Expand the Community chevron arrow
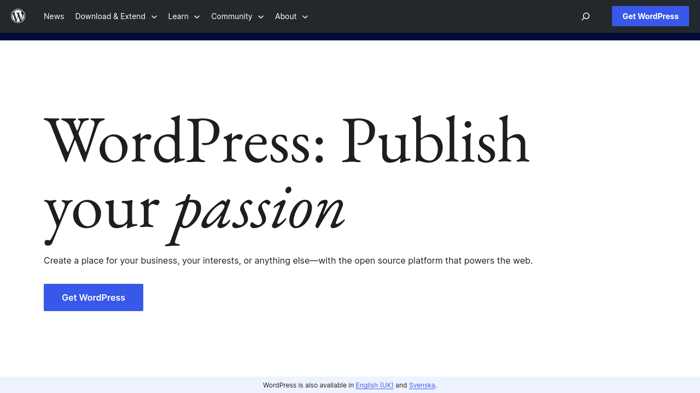Screen dimensions: 700x393 pos(261,17)
